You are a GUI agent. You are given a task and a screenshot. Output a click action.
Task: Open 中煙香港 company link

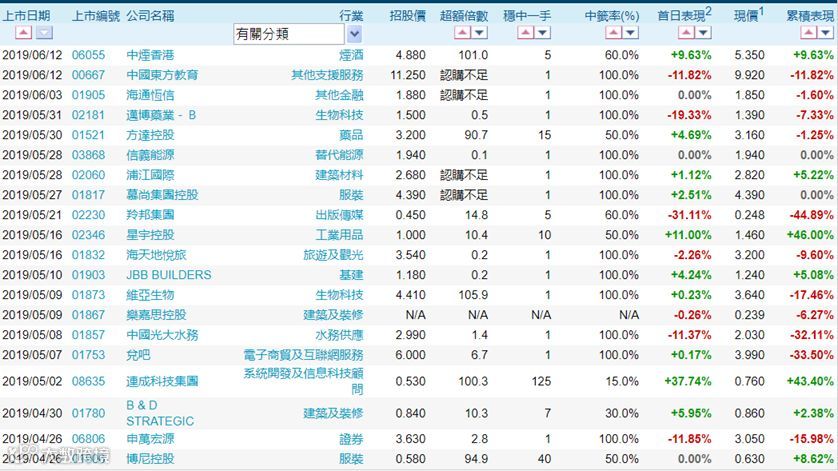pos(150,55)
